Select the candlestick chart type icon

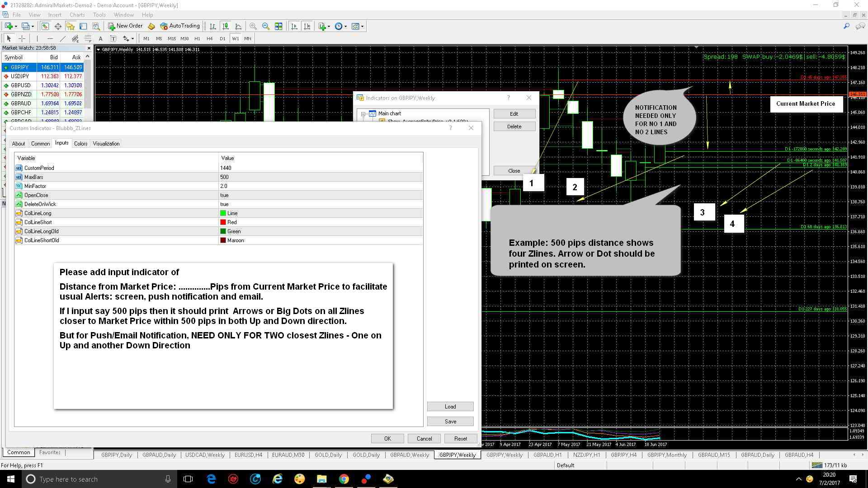(x=226, y=27)
